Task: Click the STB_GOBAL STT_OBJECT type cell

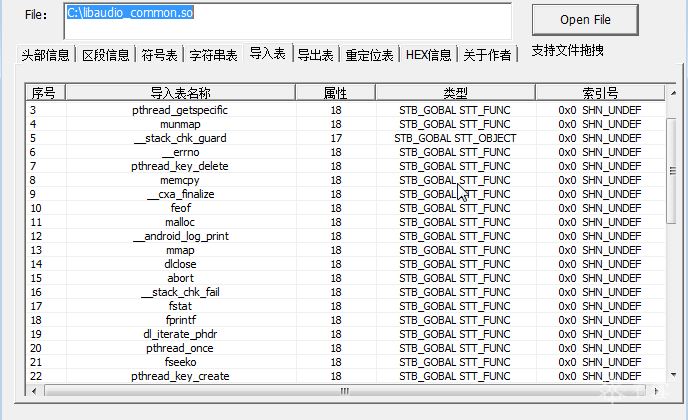Action: click(455, 138)
